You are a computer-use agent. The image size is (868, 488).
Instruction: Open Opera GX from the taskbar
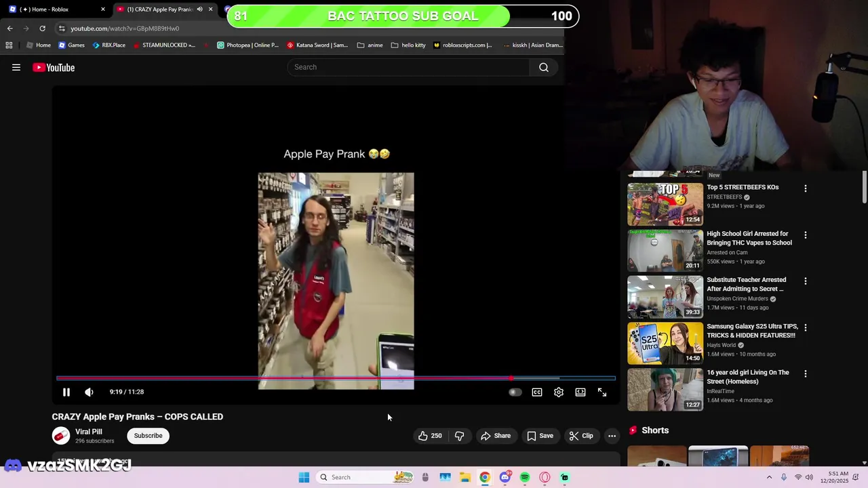(x=545, y=477)
